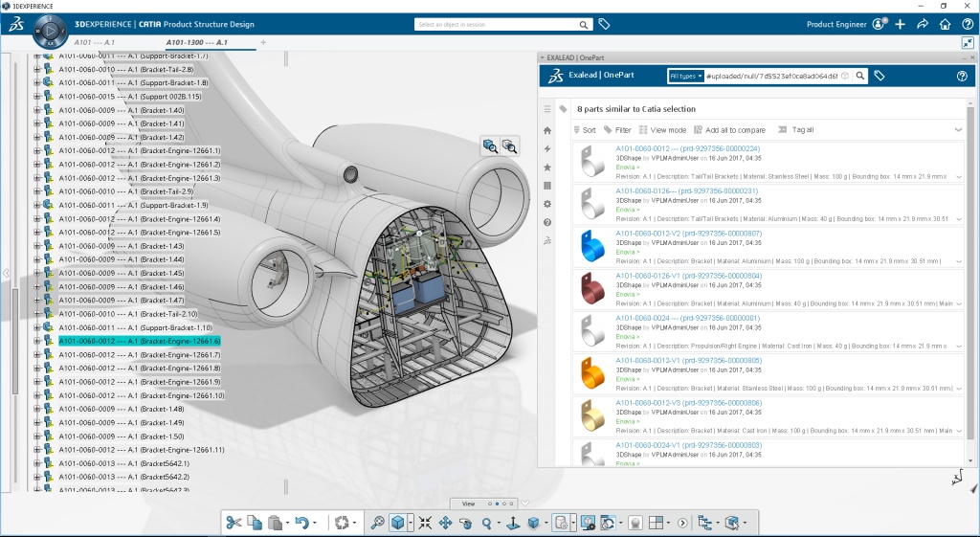The width and height of the screenshot is (980, 537).
Task: Open dropdown arrow next to cube view
Action: click(x=410, y=523)
